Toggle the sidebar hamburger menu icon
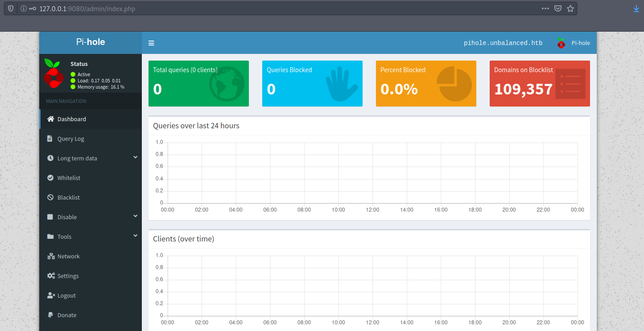The height and width of the screenshot is (331, 644). tap(151, 43)
